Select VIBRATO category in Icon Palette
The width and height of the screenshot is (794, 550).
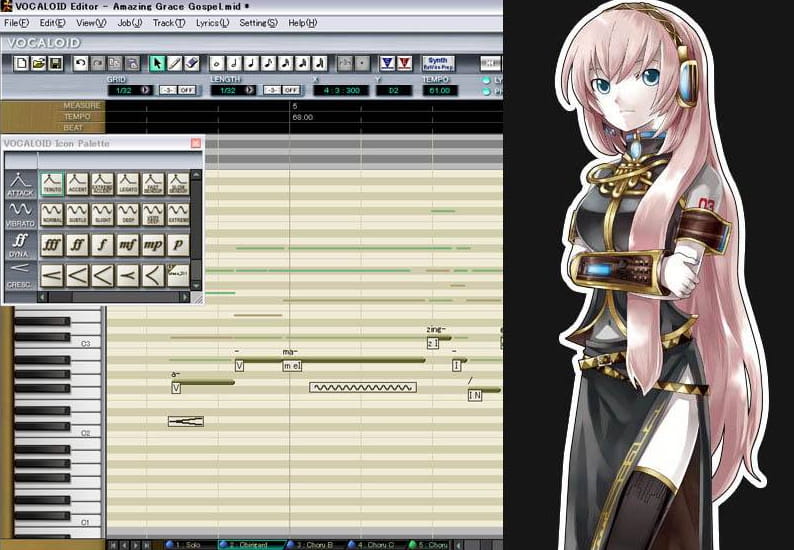click(x=21, y=215)
